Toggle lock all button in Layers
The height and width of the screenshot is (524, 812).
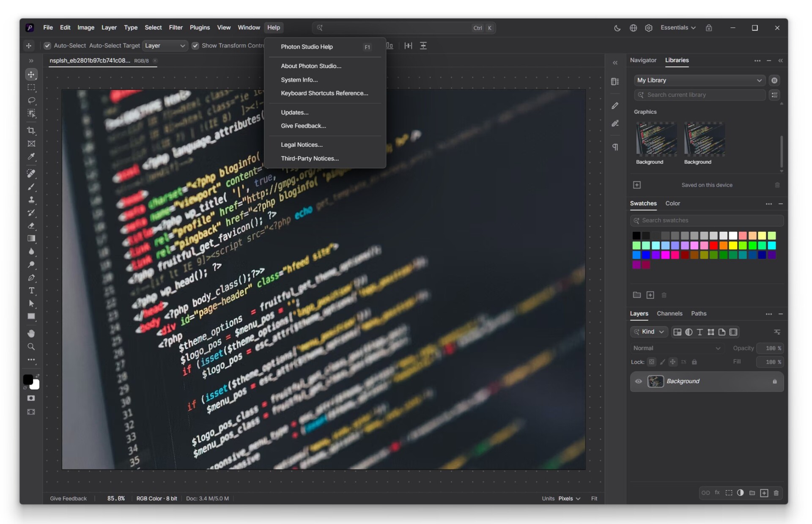click(694, 362)
